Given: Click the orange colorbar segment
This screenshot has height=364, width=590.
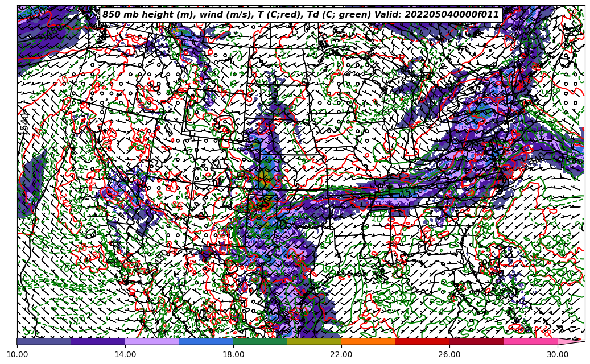Looking at the screenshot, I should (x=368, y=342).
